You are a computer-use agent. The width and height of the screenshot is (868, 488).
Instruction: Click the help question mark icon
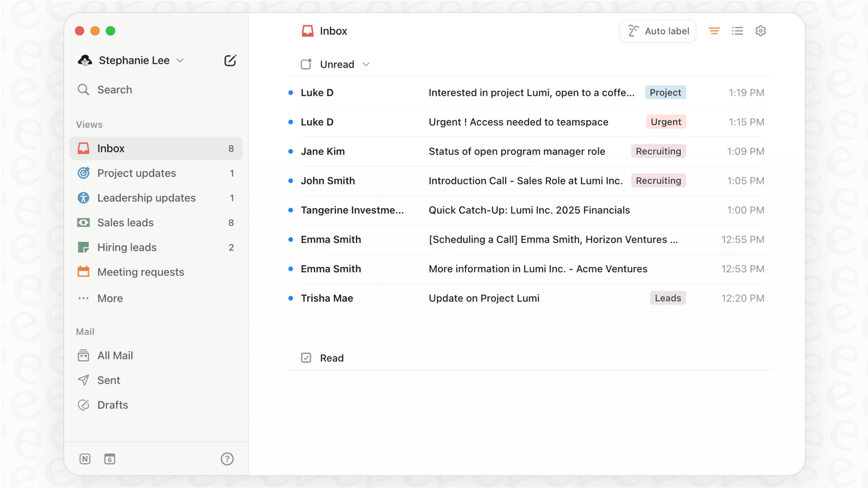click(x=227, y=459)
